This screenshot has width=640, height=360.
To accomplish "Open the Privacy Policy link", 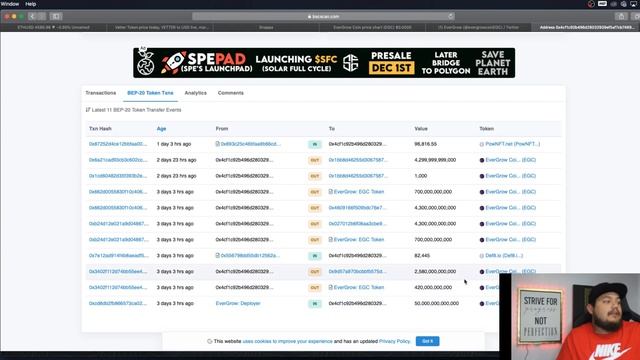I will point(394,341).
